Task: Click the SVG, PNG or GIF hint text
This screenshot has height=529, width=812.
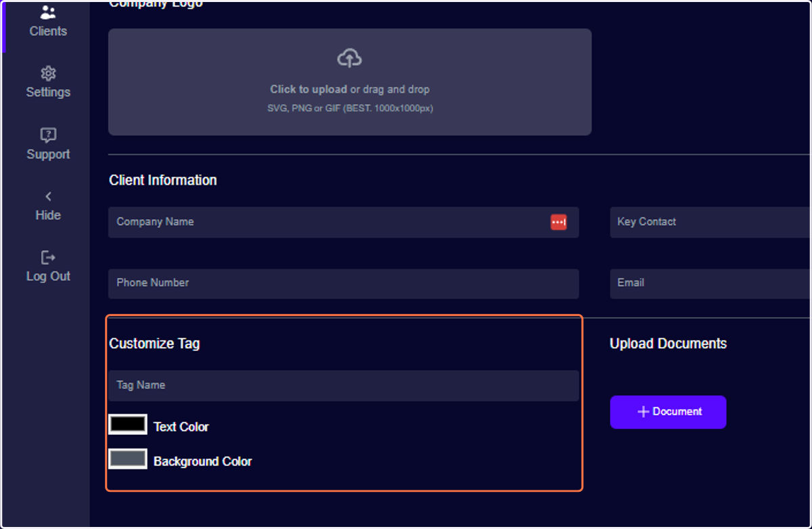Action: click(x=350, y=108)
